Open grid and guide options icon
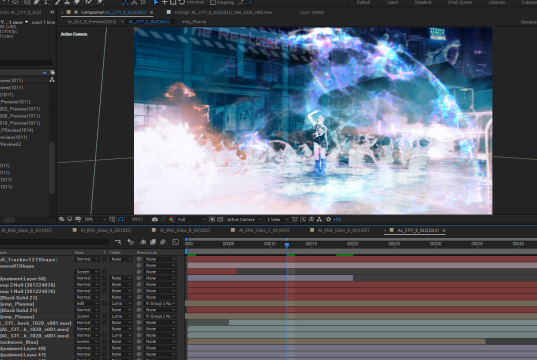The image size is (537, 360). pos(112,219)
